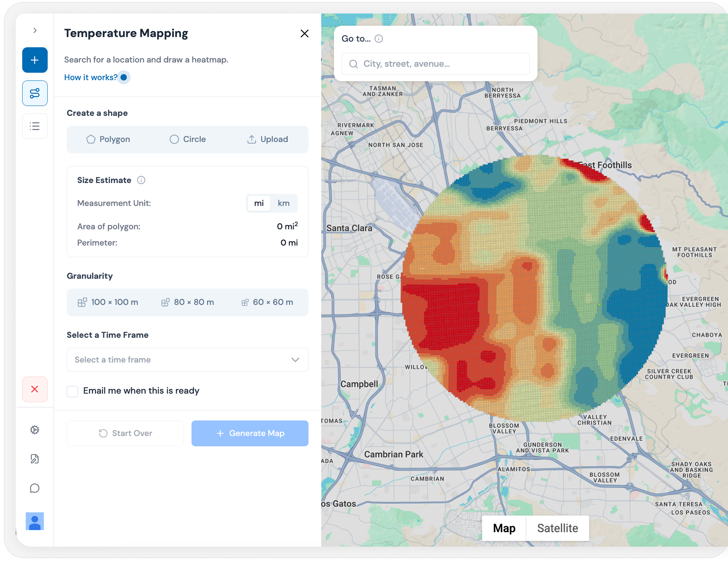Switch to Satellite view
Viewport: 728px width, 564px height.
pyautogui.click(x=558, y=528)
